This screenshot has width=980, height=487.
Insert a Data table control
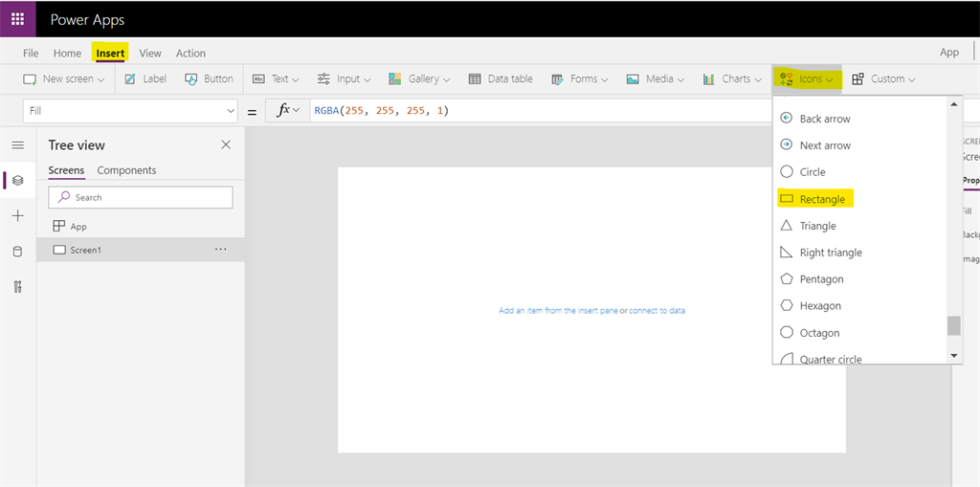[x=501, y=78]
